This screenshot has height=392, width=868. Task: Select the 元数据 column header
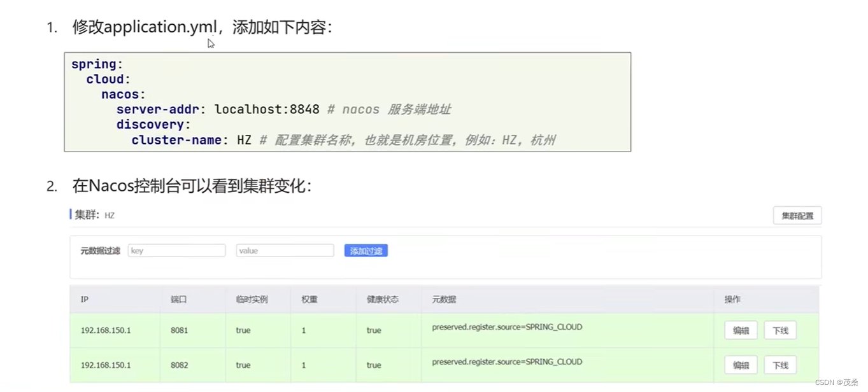pyautogui.click(x=444, y=299)
